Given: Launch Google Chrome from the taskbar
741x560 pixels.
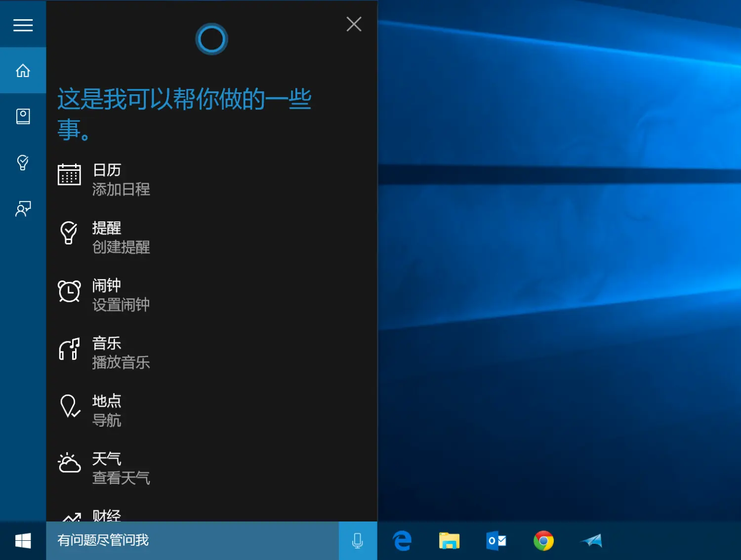Looking at the screenshot, I should pos(543,541).
